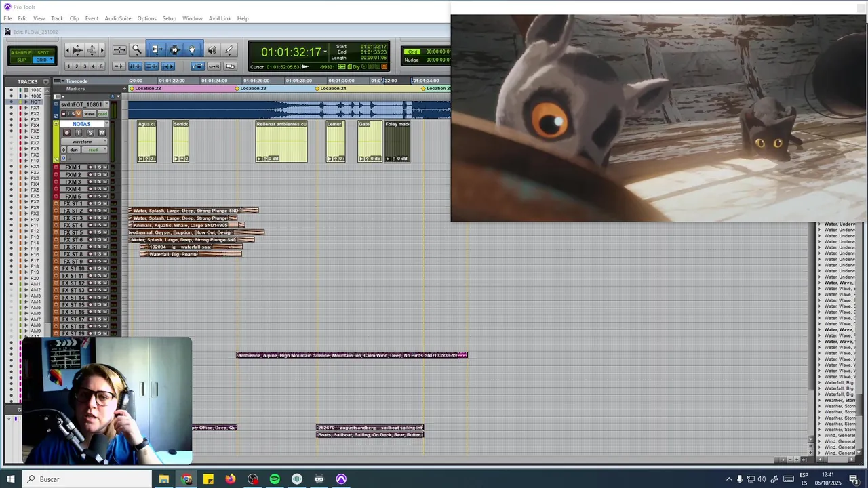Enable Shuffle edit mode
Image resolution: width=868 pixels, height=488 pixels.
pyautogui.click(x=21, y=53)
